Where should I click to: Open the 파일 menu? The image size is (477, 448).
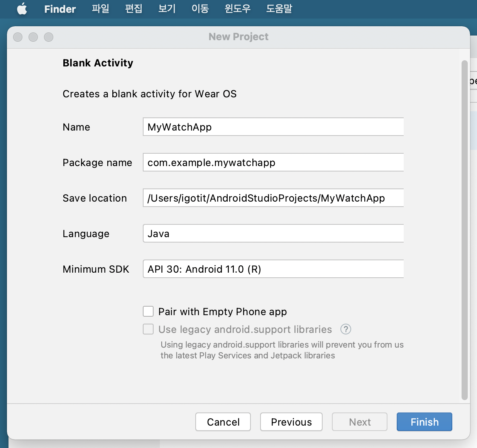click(100, 8)
